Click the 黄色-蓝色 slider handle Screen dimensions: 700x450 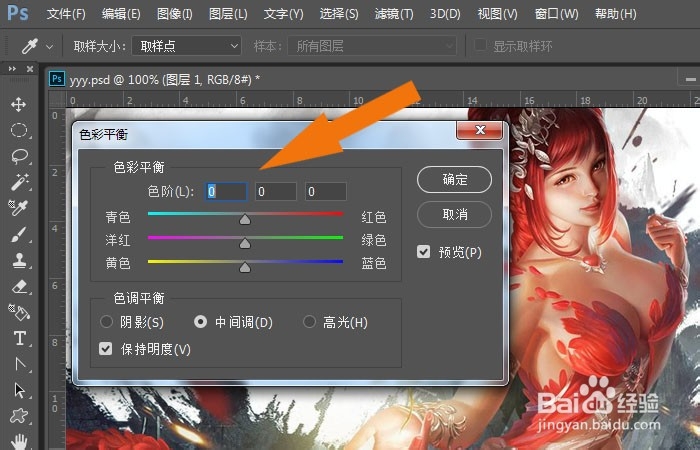pyautogui.click(x=245, y=267)
